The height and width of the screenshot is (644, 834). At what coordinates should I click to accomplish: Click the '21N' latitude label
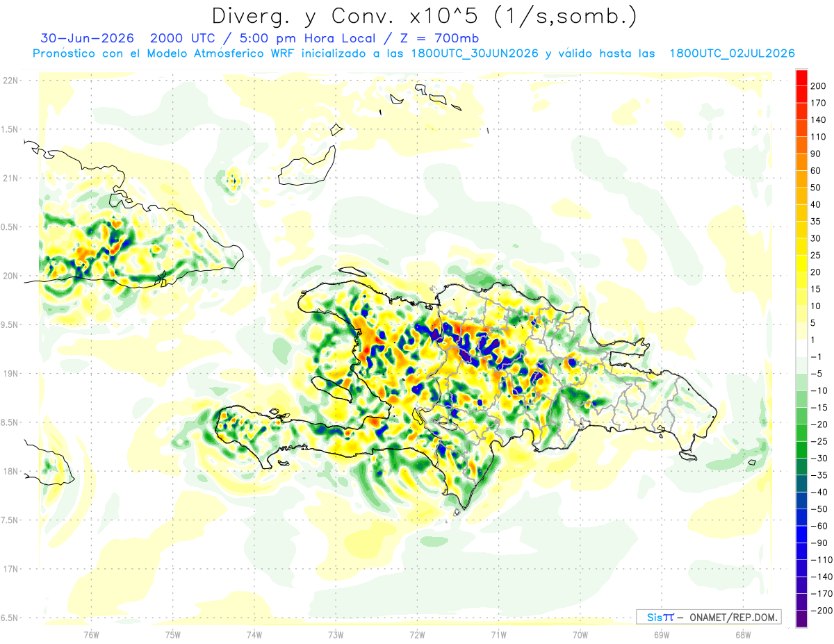10,178
